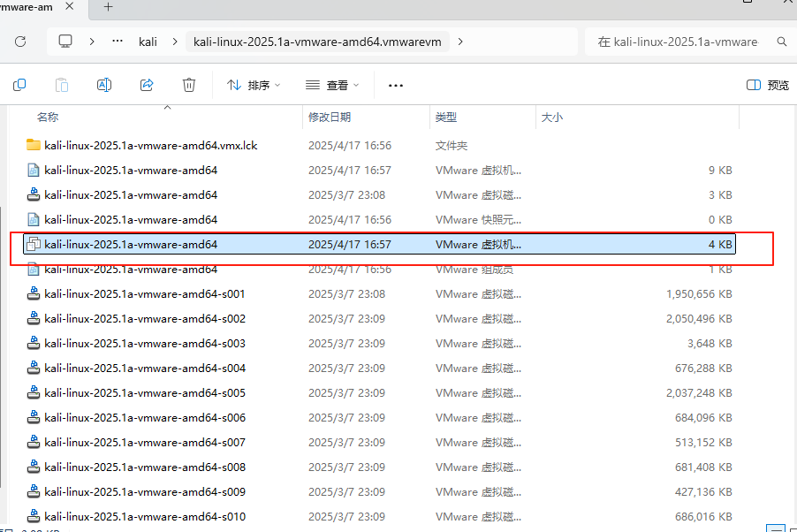Click the disk icon of the s001 file

click(34, 293)
